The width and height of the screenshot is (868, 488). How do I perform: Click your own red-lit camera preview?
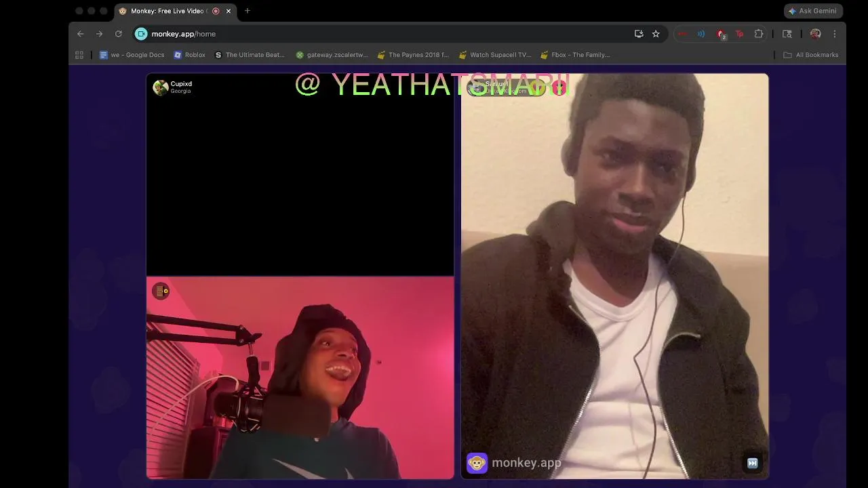click(300, 378)
